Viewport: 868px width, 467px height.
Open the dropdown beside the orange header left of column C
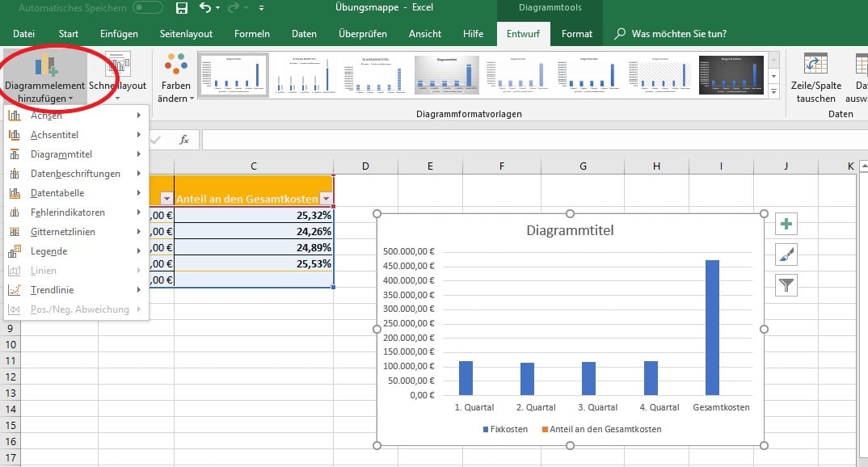166,199
